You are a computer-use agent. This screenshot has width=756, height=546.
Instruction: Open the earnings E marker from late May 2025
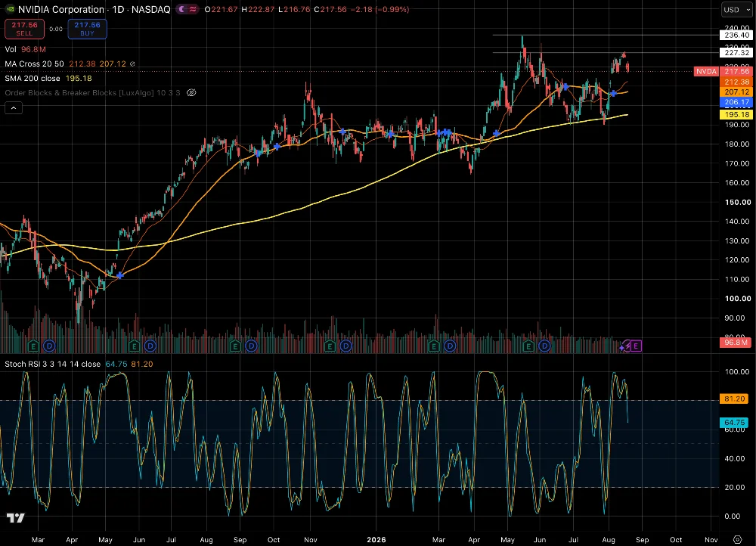[x=134, y=346]
